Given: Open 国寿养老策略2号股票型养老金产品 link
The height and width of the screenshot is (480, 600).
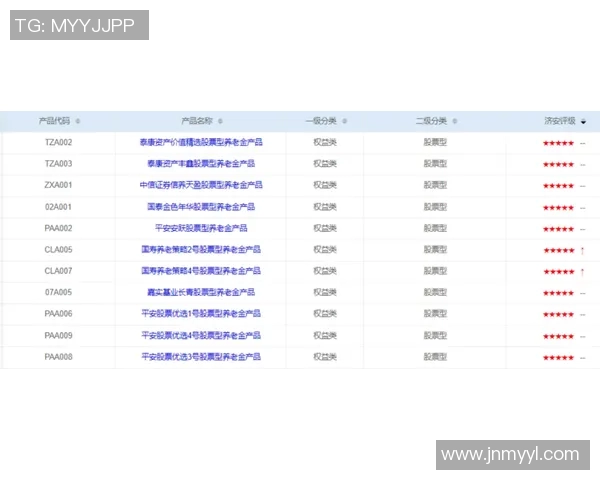Looking at the screenshot, I should point(201,250).
